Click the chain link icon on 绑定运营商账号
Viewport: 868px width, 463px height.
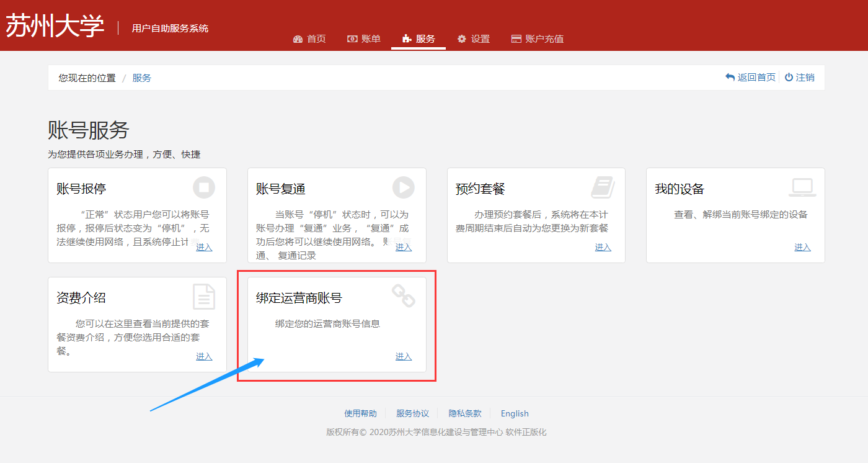(x=404, y=296)
